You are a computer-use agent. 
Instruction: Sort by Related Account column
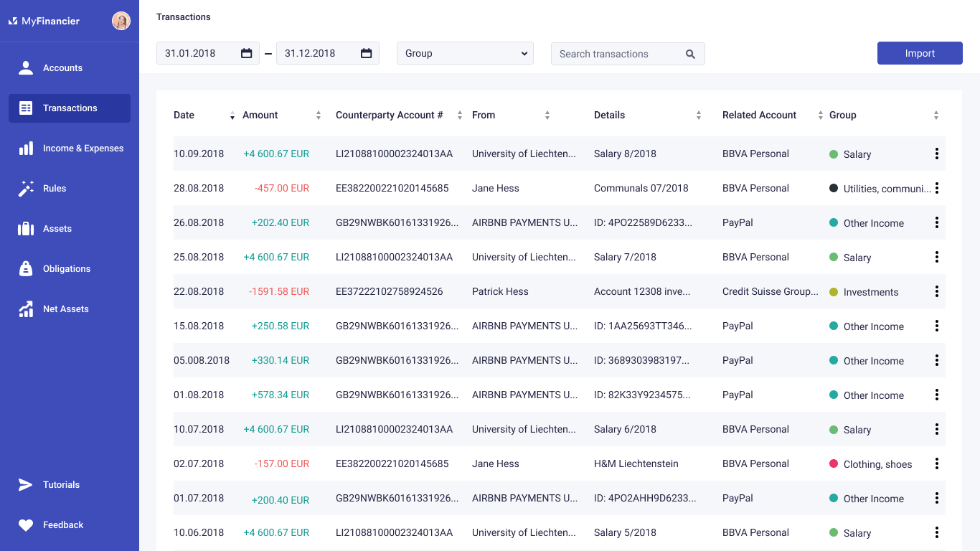click(x=820, y=116)
